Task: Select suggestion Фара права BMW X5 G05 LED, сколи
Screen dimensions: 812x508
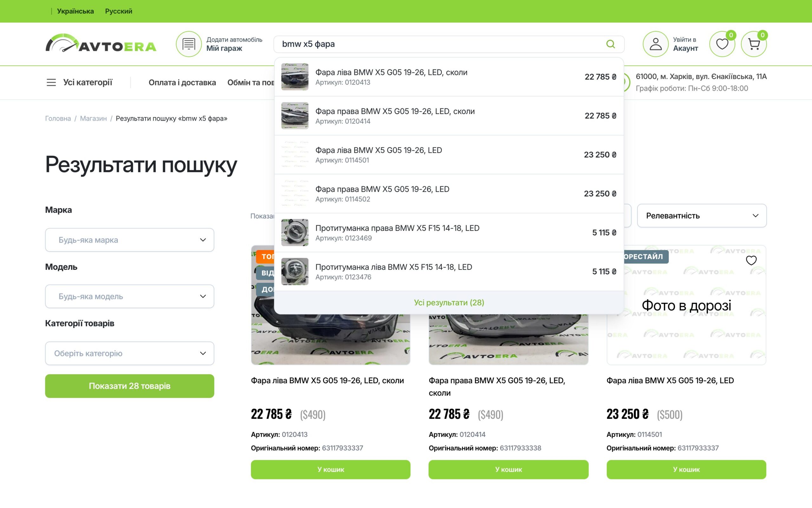Action: click(449, 116)
